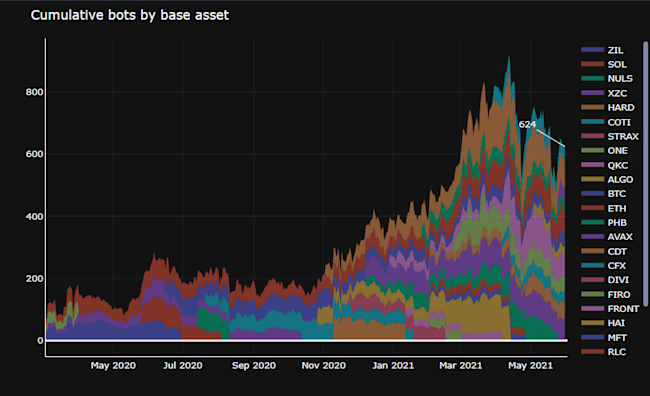Click the Nov 2020 x-axis label
This screenshot has width=650, height=396.
tap(323, 365)
